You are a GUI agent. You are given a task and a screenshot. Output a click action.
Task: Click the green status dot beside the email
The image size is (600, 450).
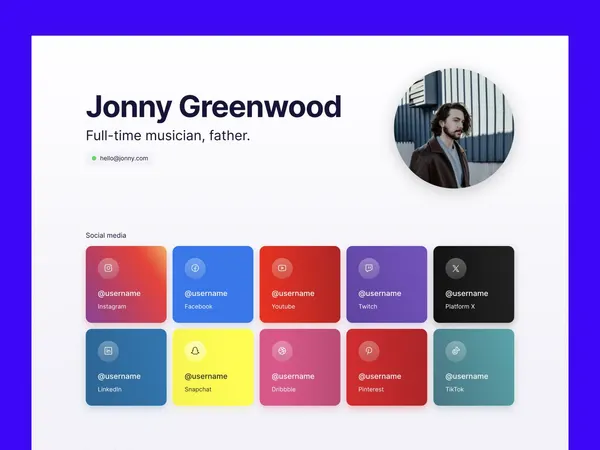pos(94,158)
